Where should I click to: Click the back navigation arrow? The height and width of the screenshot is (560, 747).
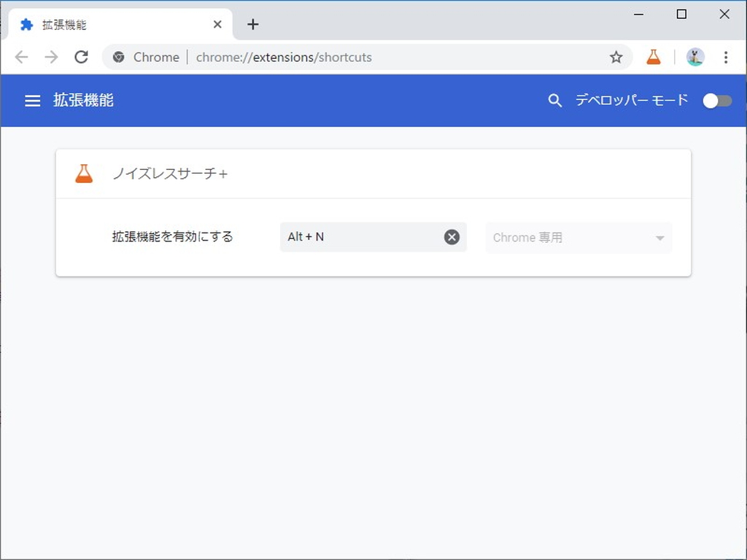coord(21,56)
